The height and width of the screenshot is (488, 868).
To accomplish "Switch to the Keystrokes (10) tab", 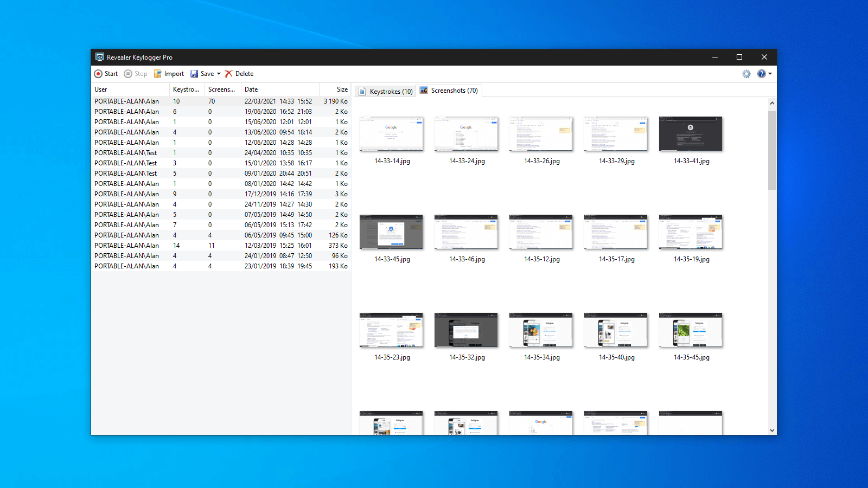I will [386, 91].
